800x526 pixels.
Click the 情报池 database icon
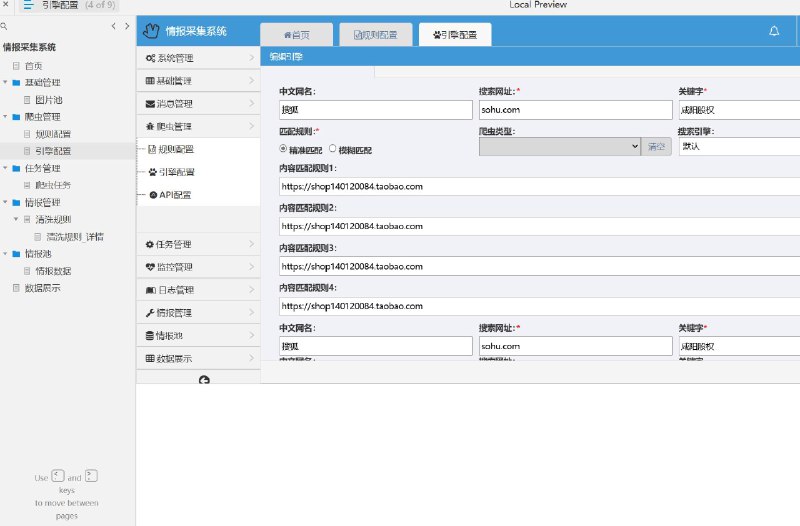click(x=149, y=336)
